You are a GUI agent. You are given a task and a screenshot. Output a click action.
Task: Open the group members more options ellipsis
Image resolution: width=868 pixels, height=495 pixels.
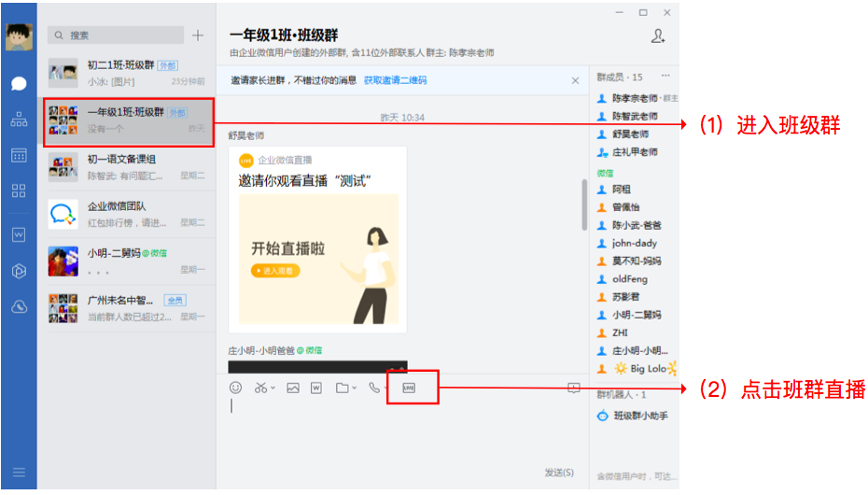(x=665, y=76)
